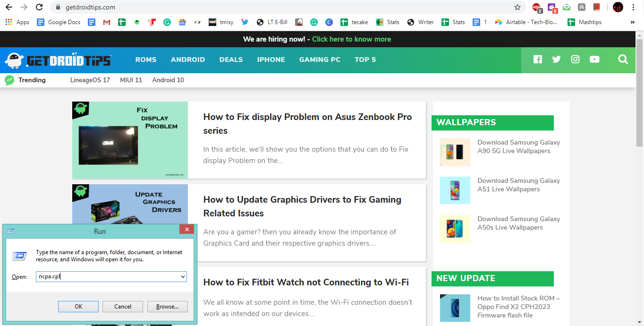Open the ROMS menu
Image resolution: width=644 pixels, height=326 pixels.
click(x=146, y=60)
